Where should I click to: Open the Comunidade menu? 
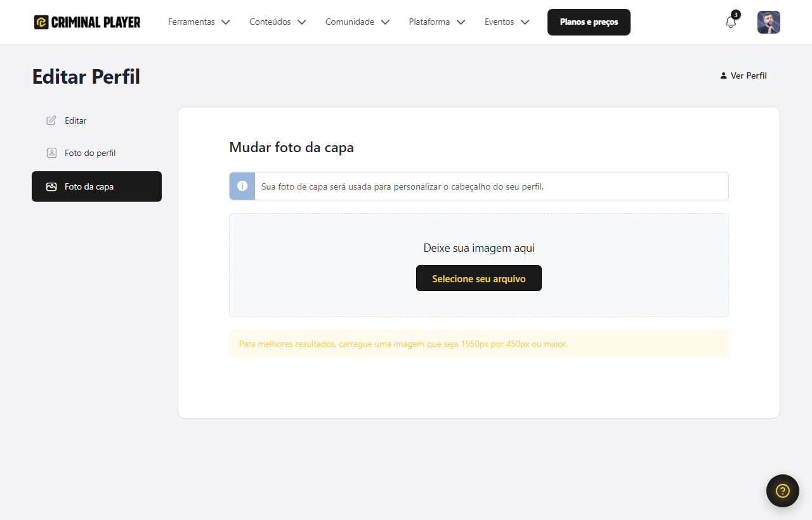tap(350, 22)
